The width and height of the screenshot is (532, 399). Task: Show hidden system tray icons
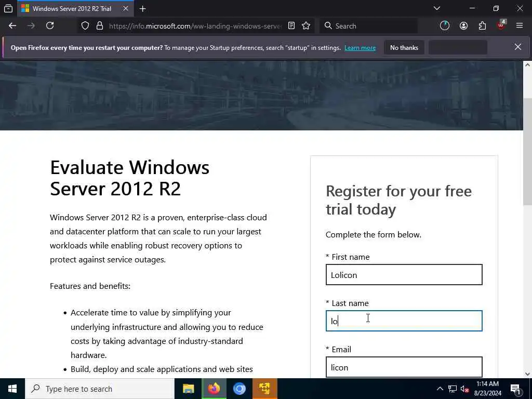(x=440, y=389)
